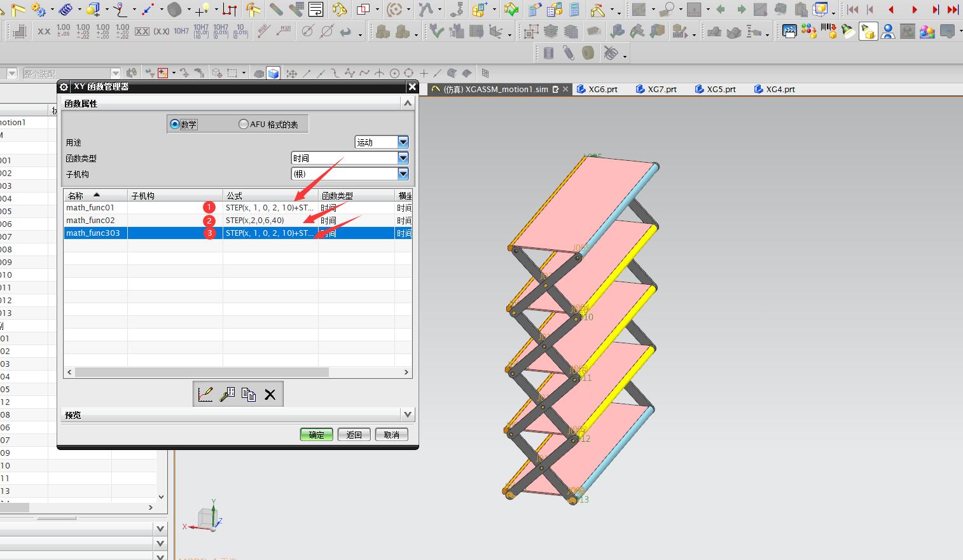
Task: Click the blue person silhouette toolbar icon
Action: 888,31
